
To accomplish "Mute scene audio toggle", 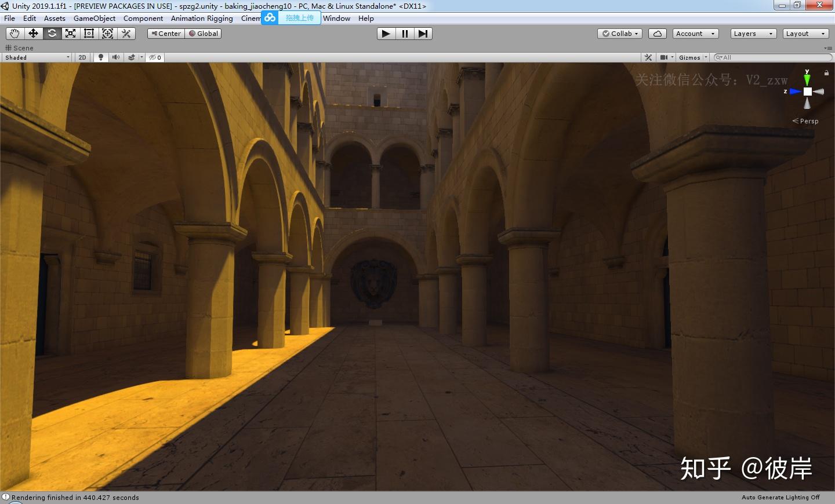I will tap(116, 57).
